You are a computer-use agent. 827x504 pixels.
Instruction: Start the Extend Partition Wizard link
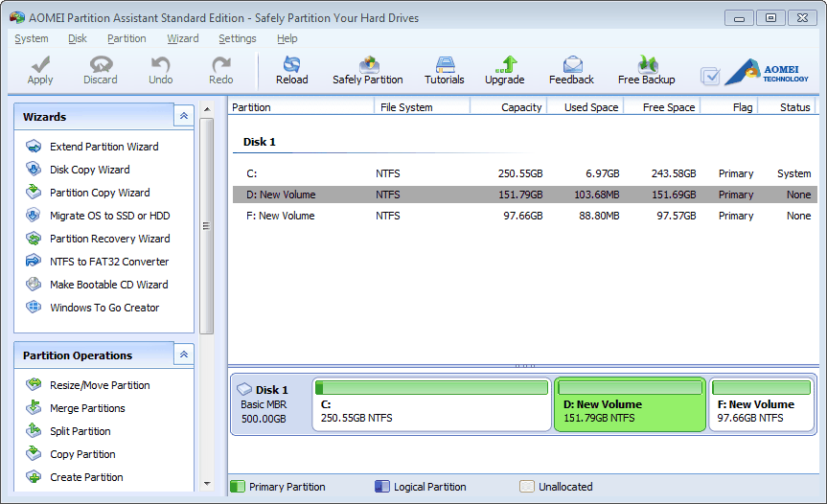click(103, 147)
